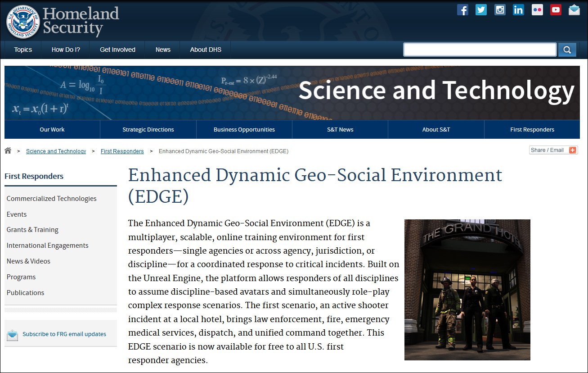Open the DHS Twitter icon

pos(481,10)
